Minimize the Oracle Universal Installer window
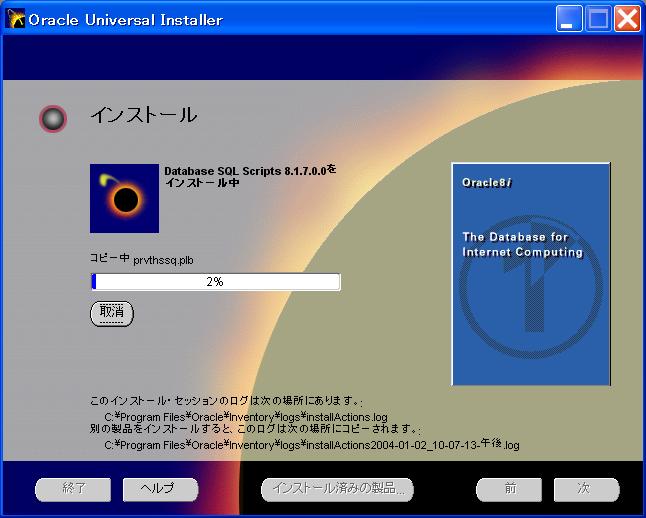This screenshot has height=518, width=646. click(569, 19)
